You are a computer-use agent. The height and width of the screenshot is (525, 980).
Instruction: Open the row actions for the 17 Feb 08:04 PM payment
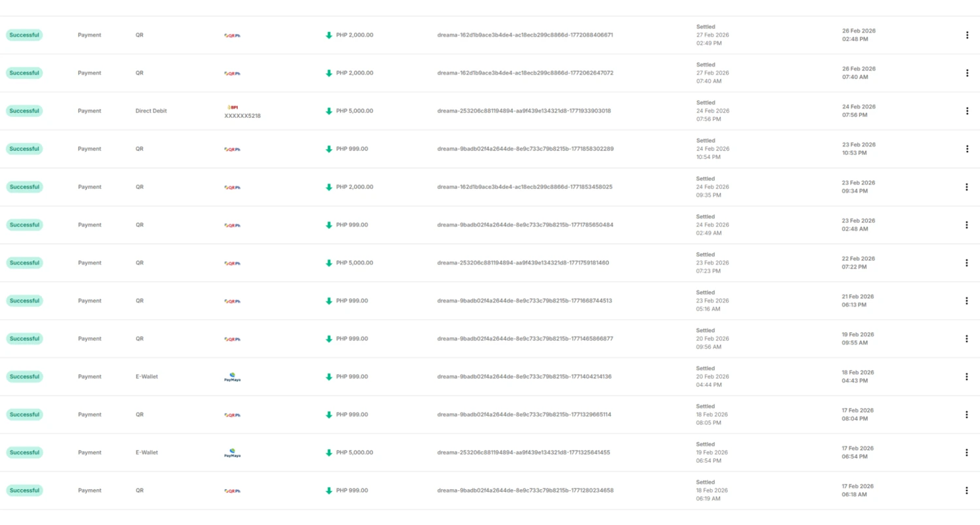click(967, 415)
